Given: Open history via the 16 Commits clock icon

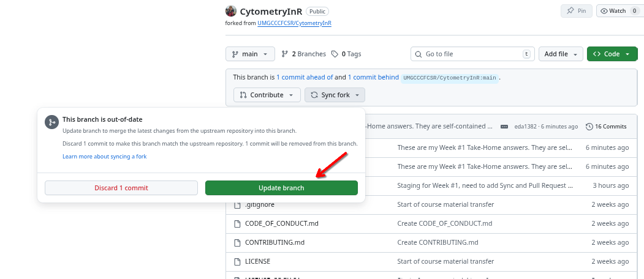Looking at the screenshot, I should (589, 127).
